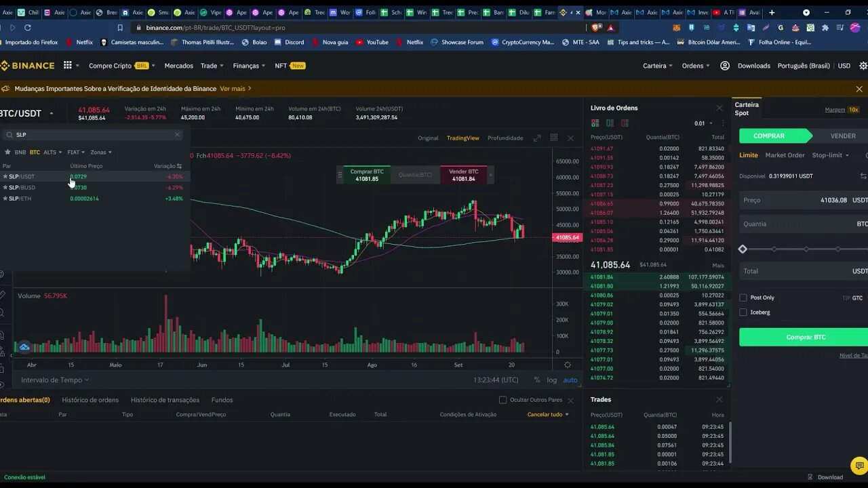This screenshot has width=868, height=488.
Task: Open the Margem 10x link
Action: tap(842, 110)
